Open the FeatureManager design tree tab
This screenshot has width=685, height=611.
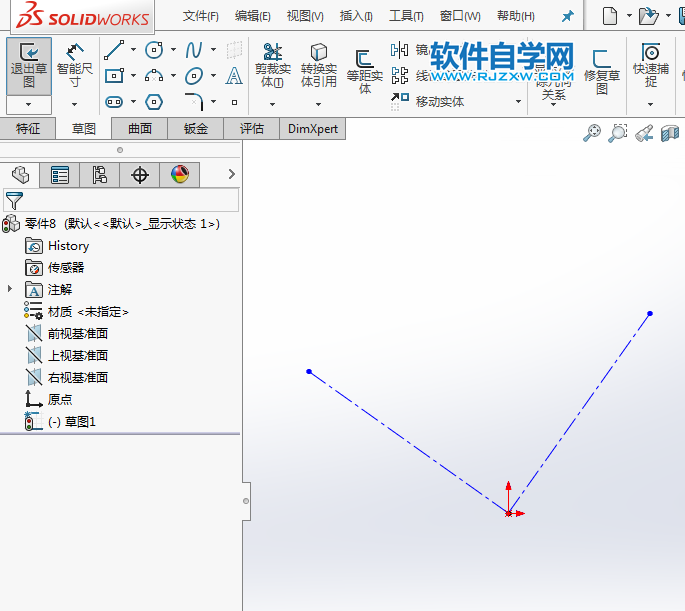click(20, 175)
